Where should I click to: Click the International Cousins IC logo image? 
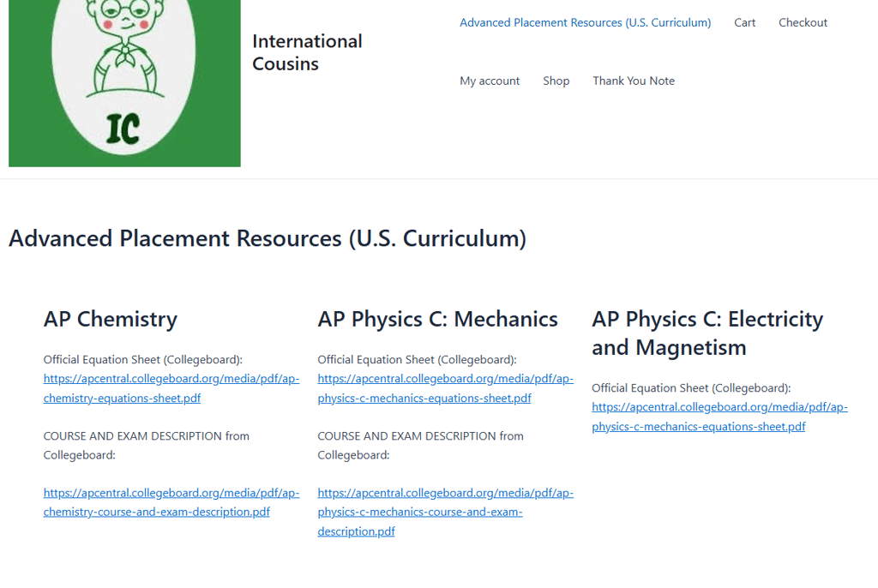click(124, 83)
